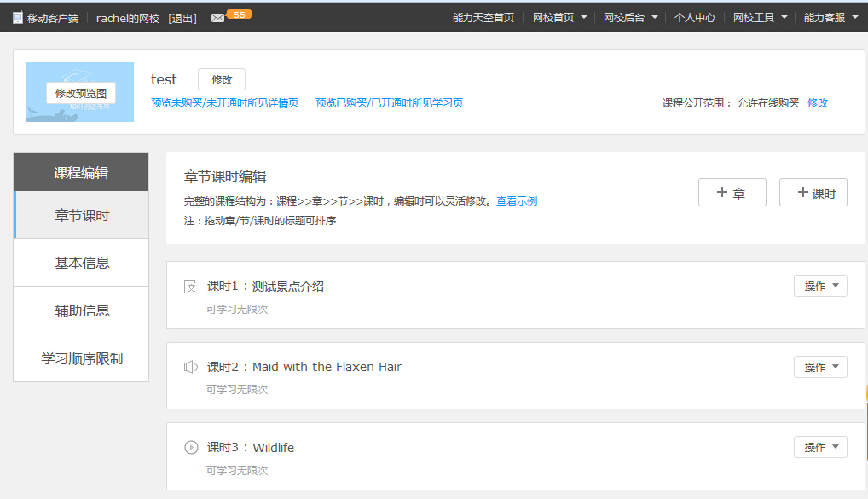The height and width of the screenshot is (499, 868).
Task: Switch to the 基本信息 sidebar tab
Action: click(82, 263)
